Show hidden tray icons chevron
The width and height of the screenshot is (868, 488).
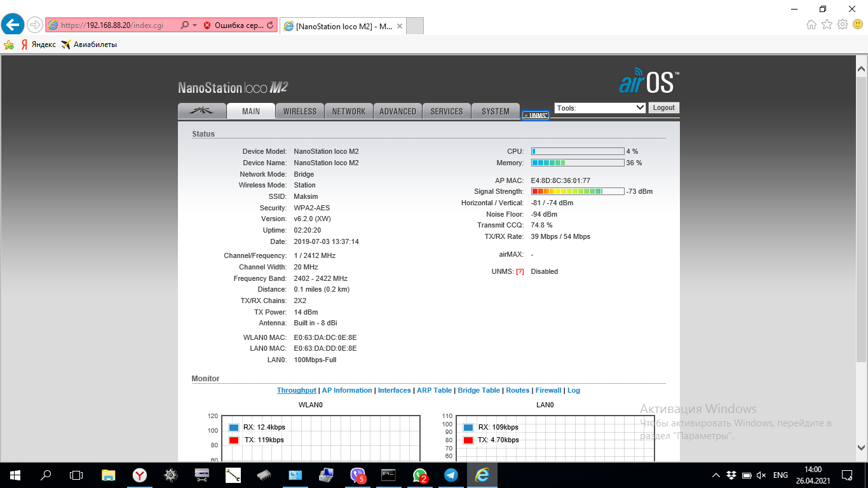coord(715,475)
